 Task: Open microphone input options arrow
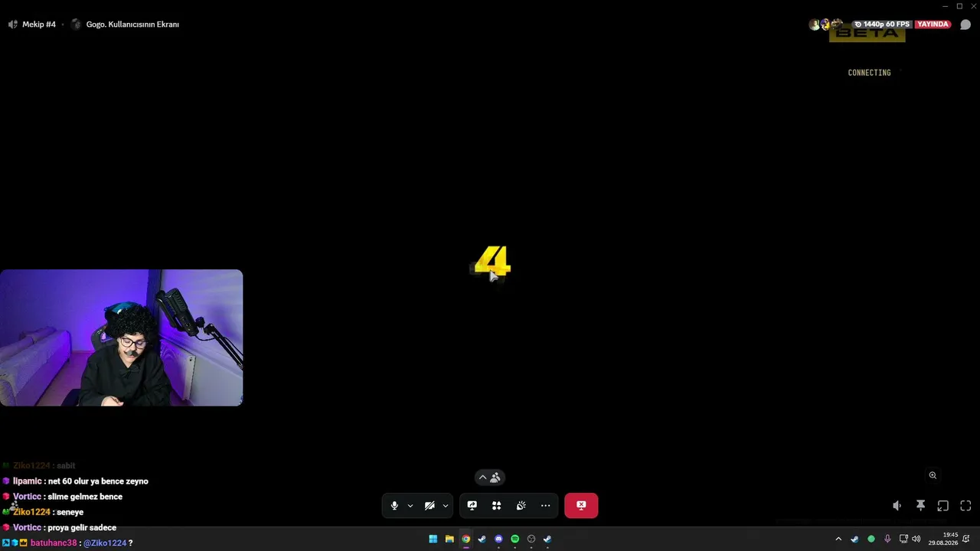pos(410,506)
